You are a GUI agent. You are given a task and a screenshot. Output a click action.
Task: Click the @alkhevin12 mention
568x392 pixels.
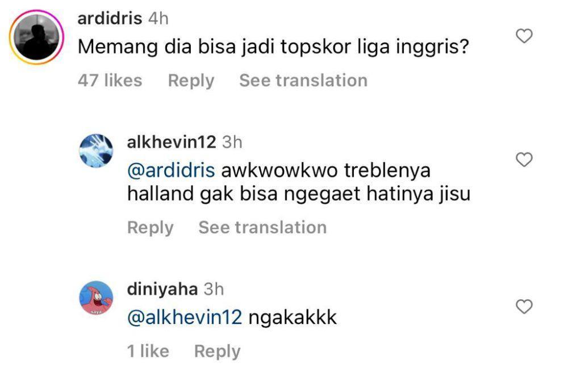tap(185, 318)
